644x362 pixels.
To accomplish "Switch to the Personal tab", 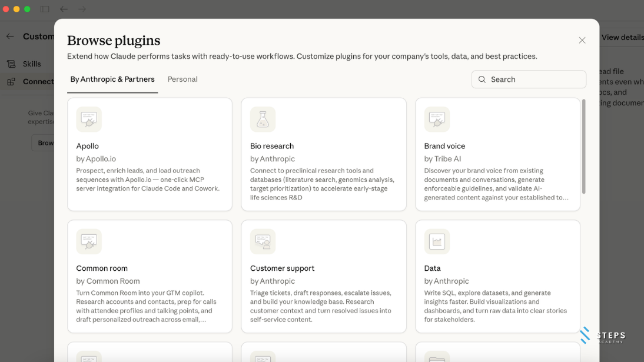I will pyautogui.click(x=182, y=79).
